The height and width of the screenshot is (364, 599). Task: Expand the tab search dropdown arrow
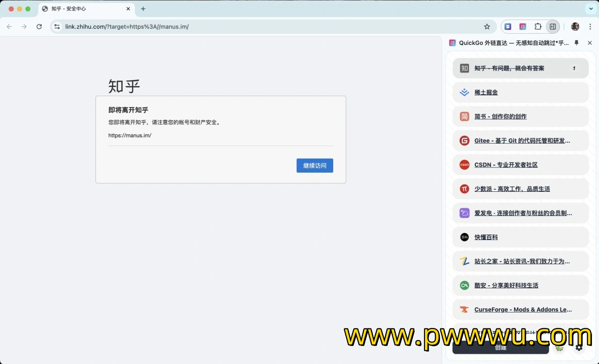[x=590, y=9]
